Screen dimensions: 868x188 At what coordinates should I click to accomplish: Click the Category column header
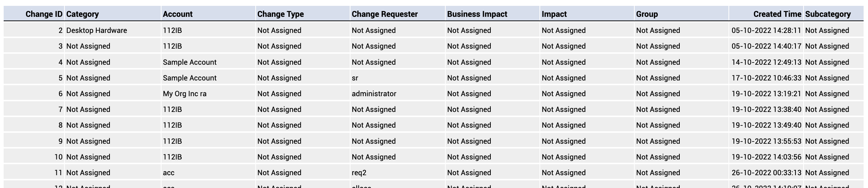tap(82, 14)
